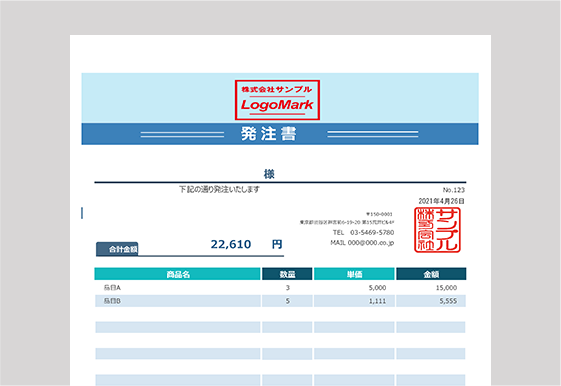561x386 pixels.
Task: Click the date 2021年4月26日
Action: (x=442, y=201)
